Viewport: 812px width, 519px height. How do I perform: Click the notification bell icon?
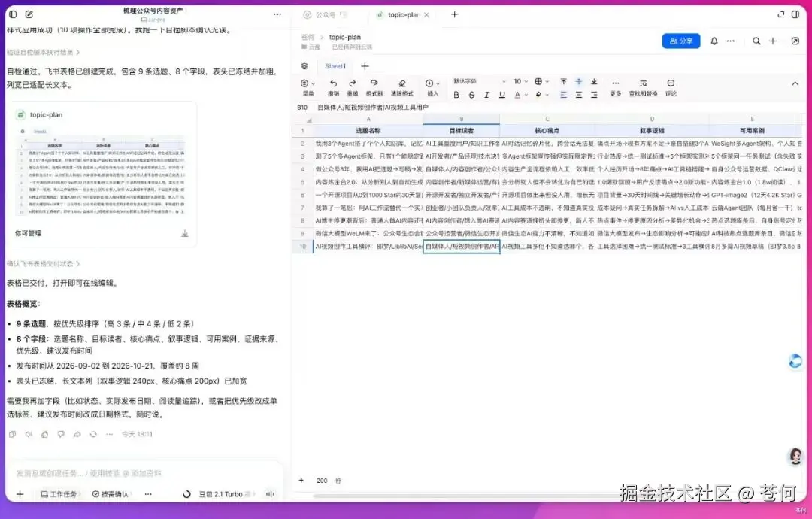coord(714,41)
